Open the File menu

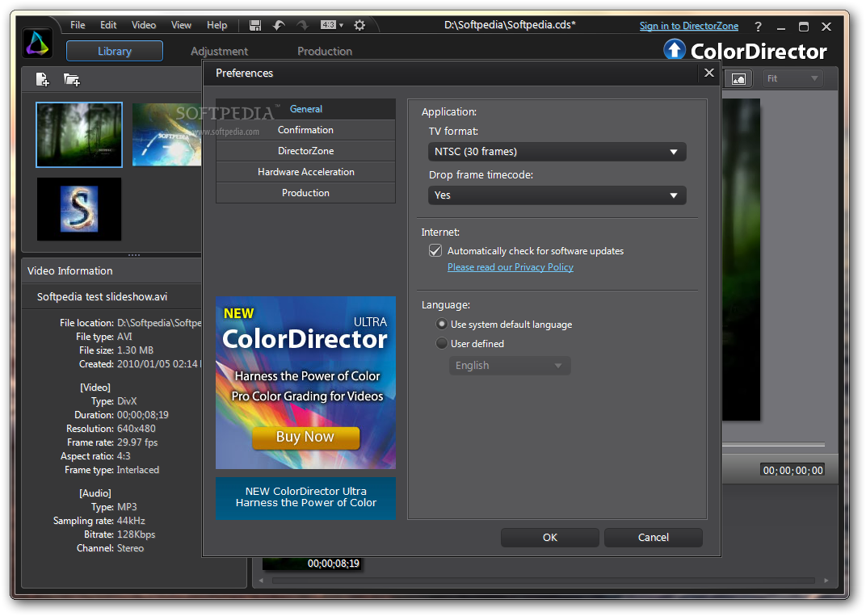click(78, 25)
